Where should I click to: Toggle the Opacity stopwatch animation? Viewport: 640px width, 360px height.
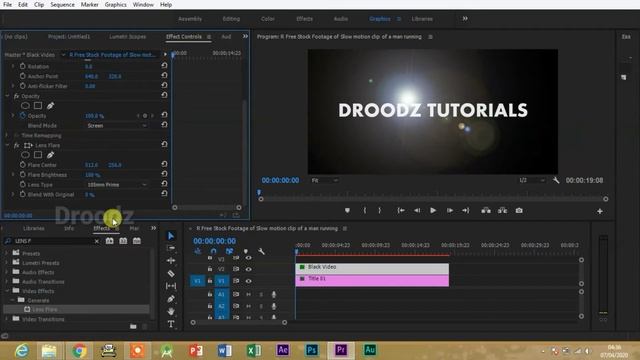[x=23, y=116]
